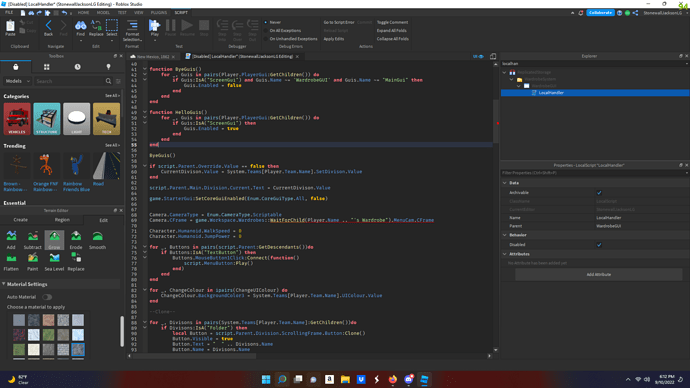Viewport: 690px width, 388px height.
Task: Open the Toolbox Recent clock tab
Action: (77, 67)
